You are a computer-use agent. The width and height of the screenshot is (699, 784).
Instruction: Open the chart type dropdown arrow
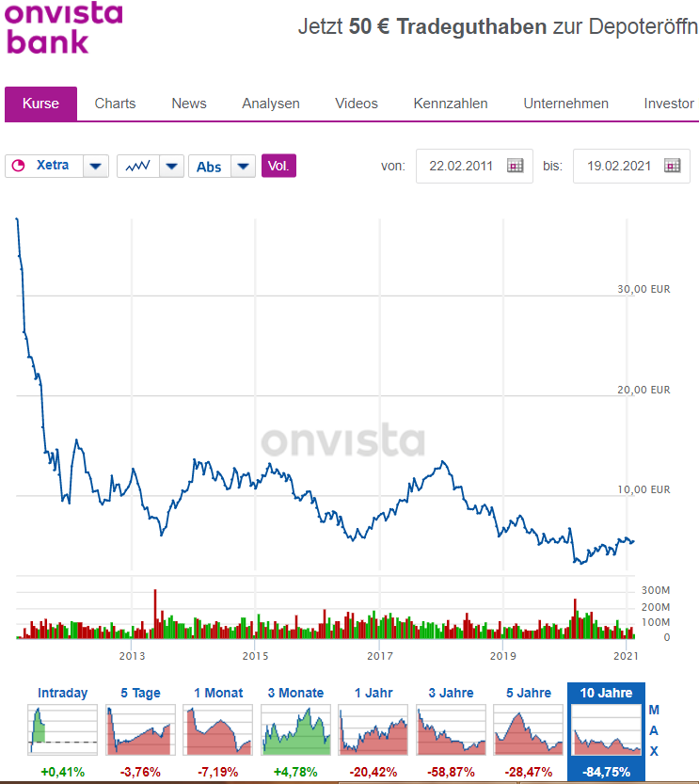170,166
